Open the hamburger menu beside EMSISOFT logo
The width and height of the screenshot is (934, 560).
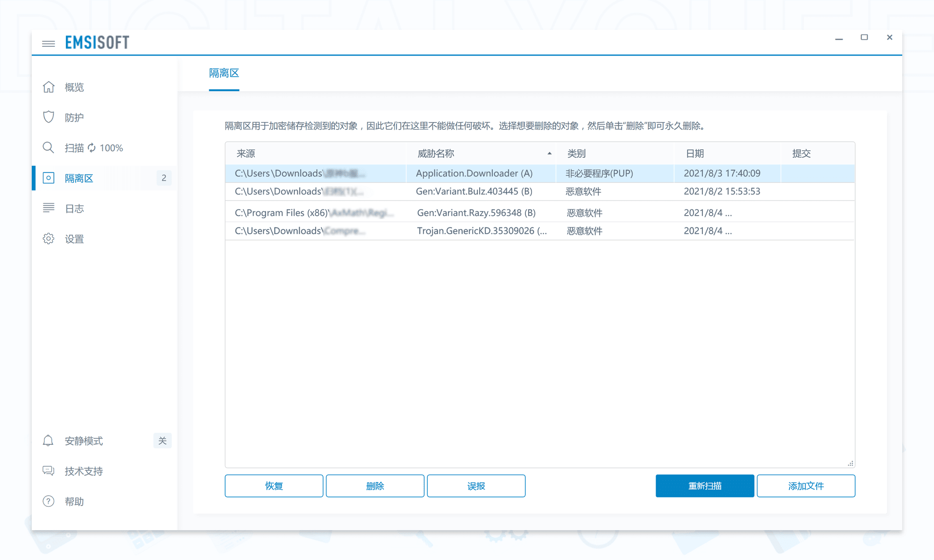(x=48, y=43)
